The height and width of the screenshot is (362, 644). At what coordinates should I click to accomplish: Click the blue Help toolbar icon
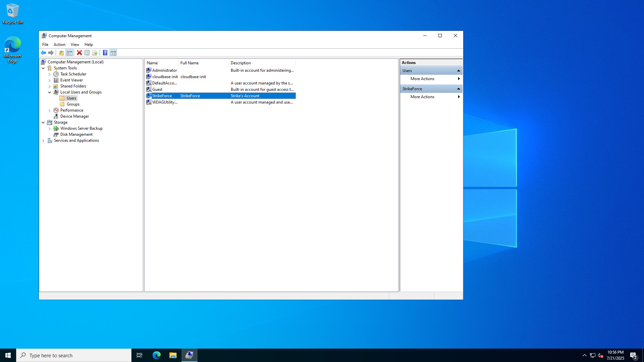(x=105, y=53)
